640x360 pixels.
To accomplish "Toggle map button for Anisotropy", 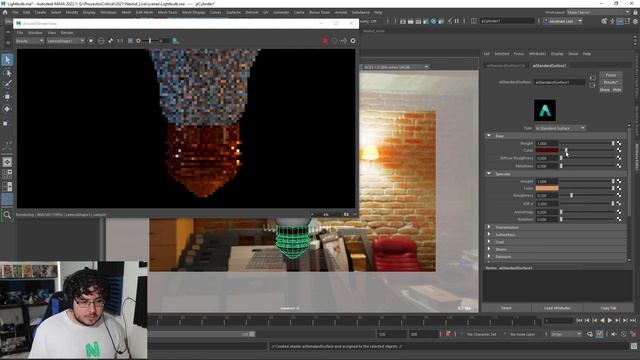I will 619,212.
